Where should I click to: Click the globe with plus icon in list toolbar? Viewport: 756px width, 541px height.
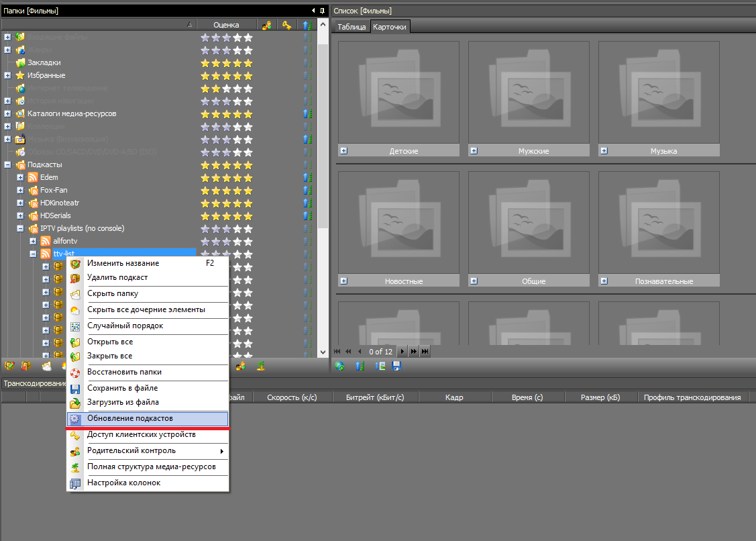340,366
